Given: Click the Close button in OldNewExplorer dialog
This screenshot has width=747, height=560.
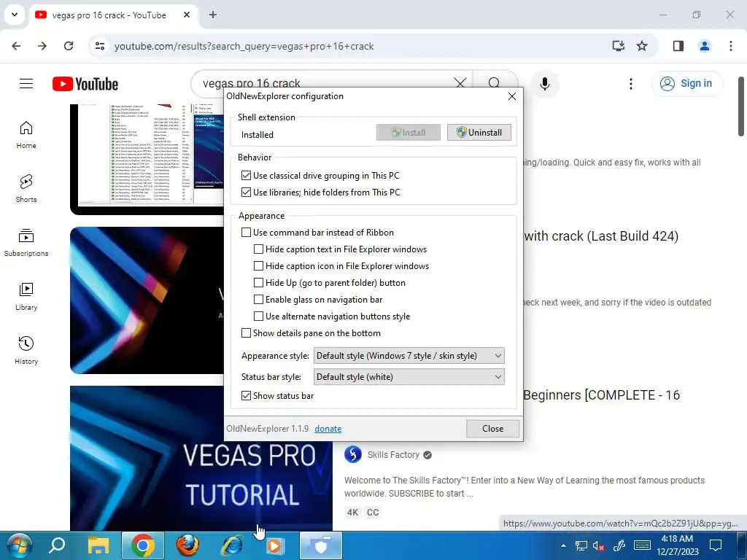Looking at the screenshot, I should click(492, 429).
